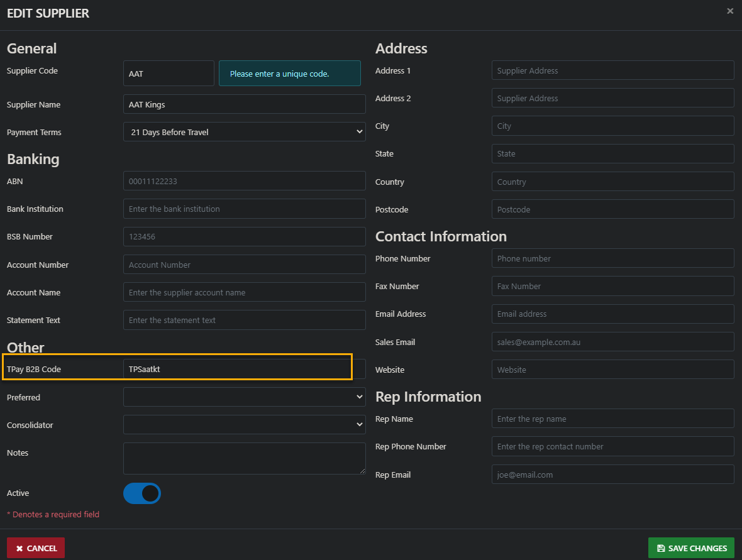Focus the Supplier Name input

click(x=244, y=104)
